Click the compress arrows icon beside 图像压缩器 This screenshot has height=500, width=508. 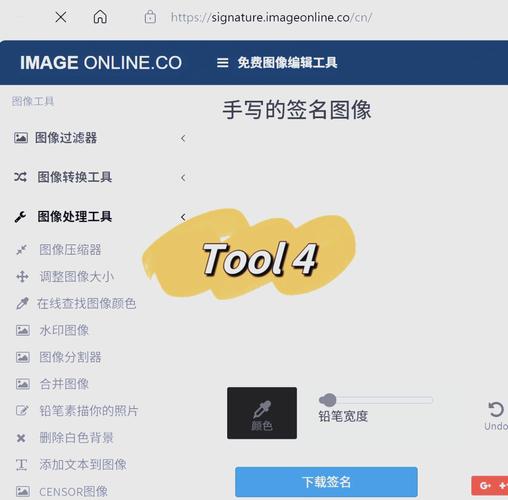tap(22, 250)
